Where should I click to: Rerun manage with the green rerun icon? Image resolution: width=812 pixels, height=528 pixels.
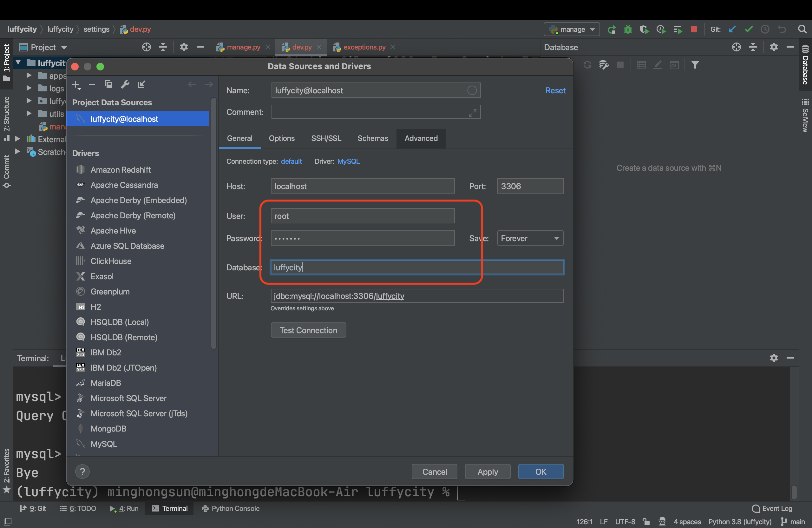coord(612,30)
